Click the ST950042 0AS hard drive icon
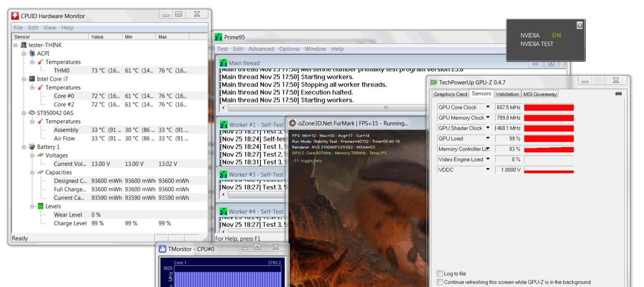The width and height of the screenshot is (644, 287). tap(32, 113)
